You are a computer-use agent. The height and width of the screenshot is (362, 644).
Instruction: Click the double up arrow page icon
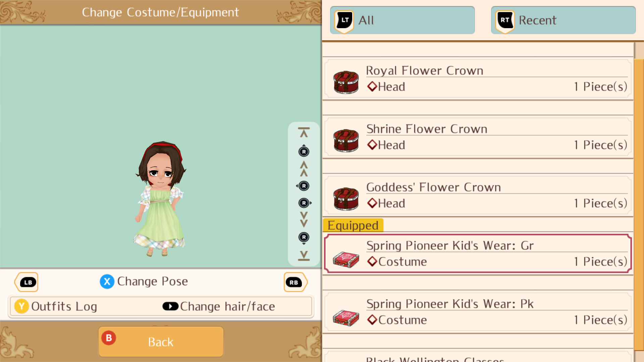click(304, 169)
